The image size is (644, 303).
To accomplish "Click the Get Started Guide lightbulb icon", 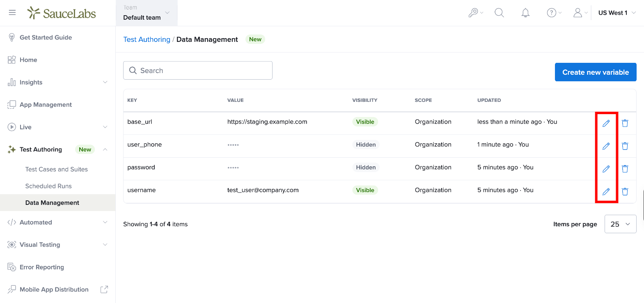I will click(11, 37).
